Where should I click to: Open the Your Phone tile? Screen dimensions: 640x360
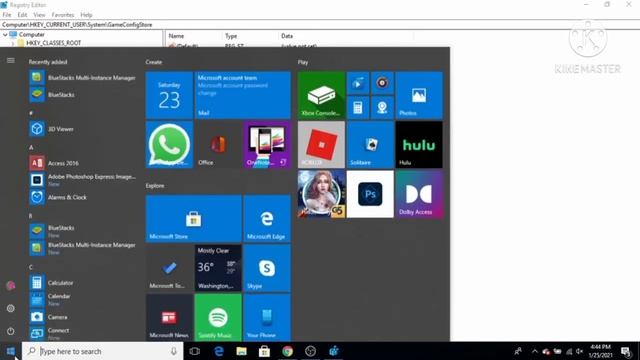pos(267,317)
